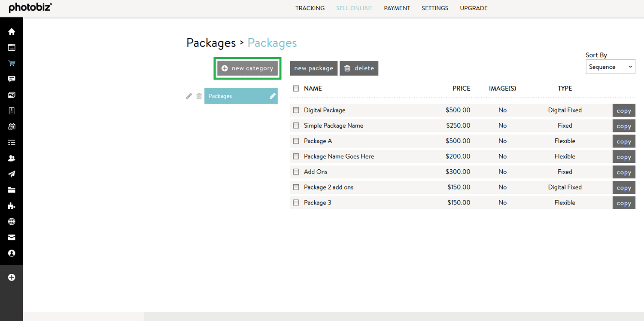Image resolution: width=644 pixels, height=321 pixels.
Task: Click the trash icon next to Packages category
Action: [199, 96]
